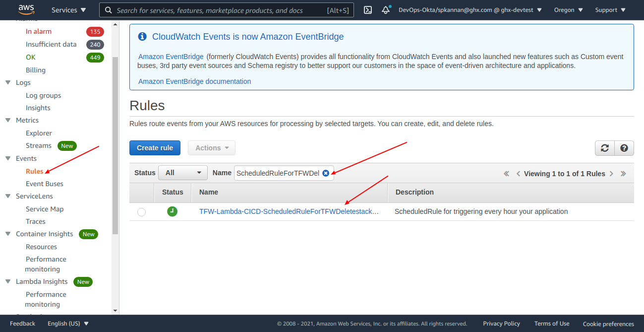Click the sidebar vertical scrollbar
This screenshot has height=332, width=644.
click(116, 145)
